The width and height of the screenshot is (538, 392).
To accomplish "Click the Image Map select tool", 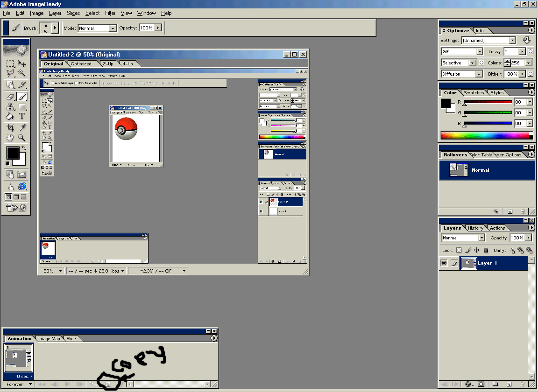I will pos(10,84).
